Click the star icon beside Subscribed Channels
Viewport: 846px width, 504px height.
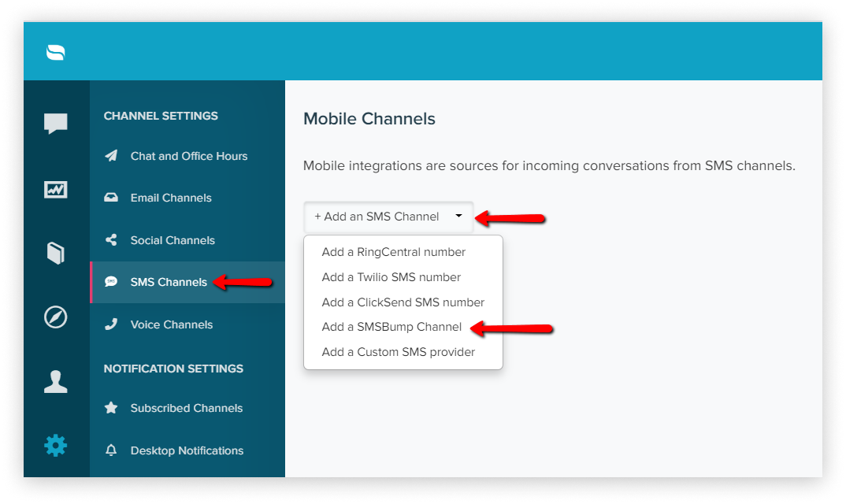[111, 408]
